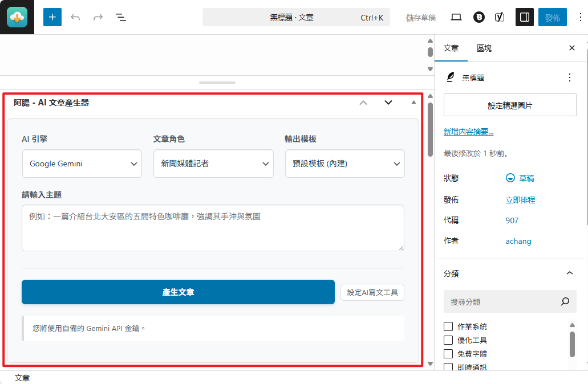This screenshot has height=384, width=588.
Task: Click the search magnifier in category search
Action: tap(565, 301)
